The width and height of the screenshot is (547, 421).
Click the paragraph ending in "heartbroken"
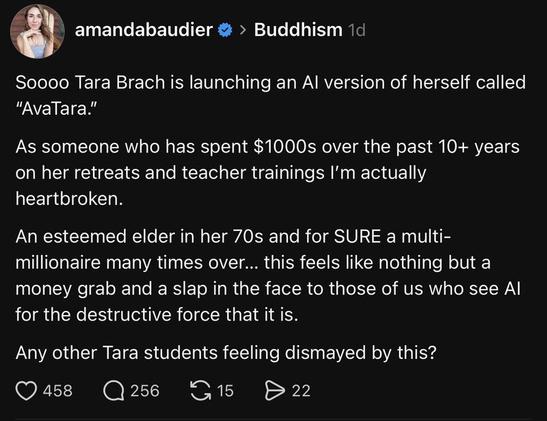(268, 173)
